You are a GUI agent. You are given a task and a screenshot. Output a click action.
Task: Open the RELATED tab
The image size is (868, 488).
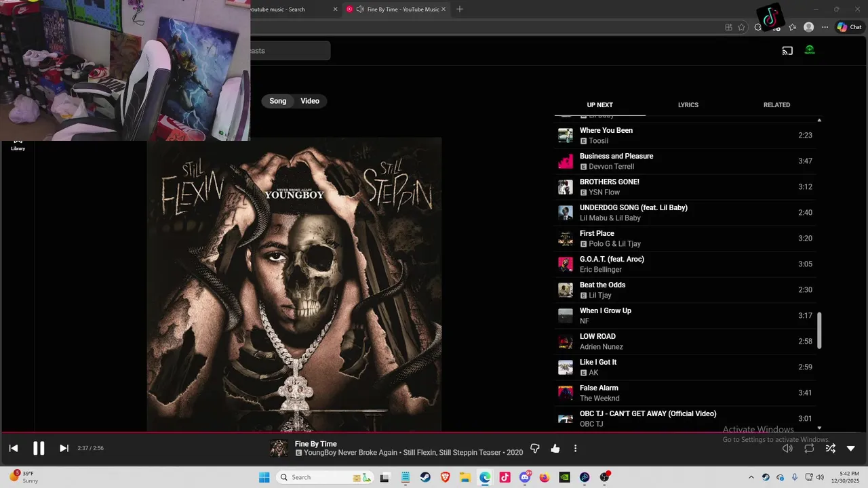pos(776,105)
